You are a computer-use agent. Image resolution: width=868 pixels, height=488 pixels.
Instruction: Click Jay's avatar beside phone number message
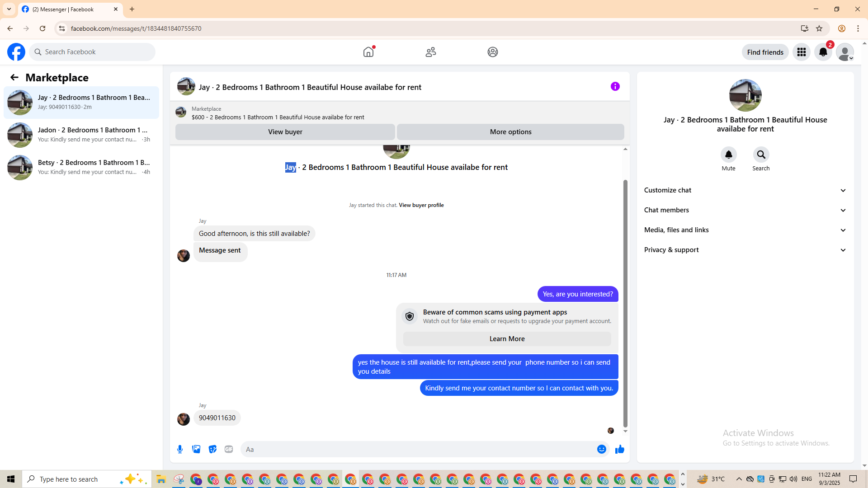[184, 419]
